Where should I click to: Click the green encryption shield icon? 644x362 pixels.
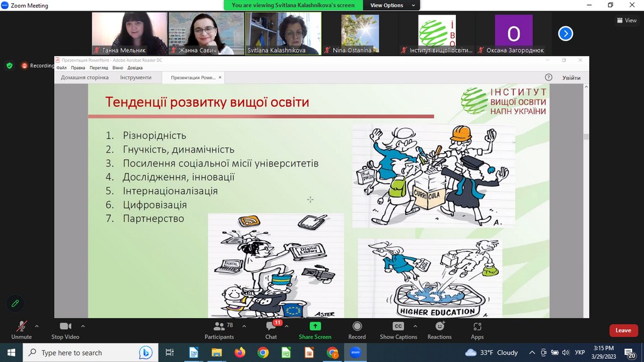click(9, 65)
